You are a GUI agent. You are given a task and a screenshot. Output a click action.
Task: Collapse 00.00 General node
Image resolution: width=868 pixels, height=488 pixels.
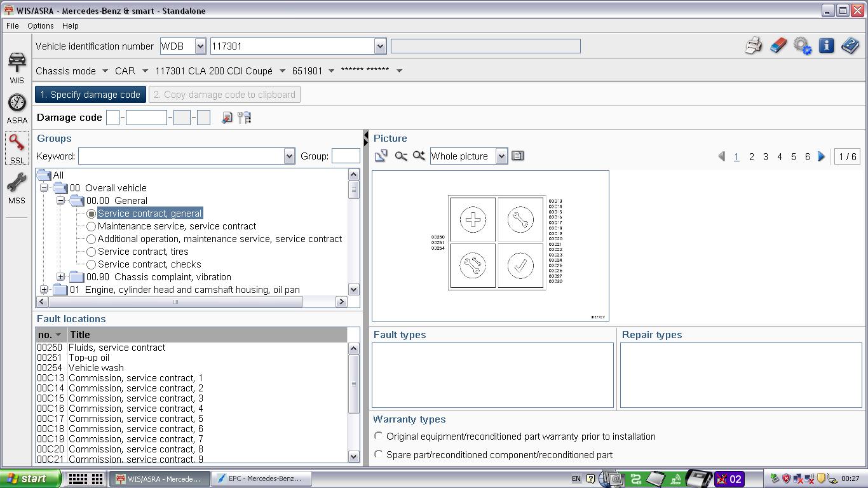pos(60,201)
